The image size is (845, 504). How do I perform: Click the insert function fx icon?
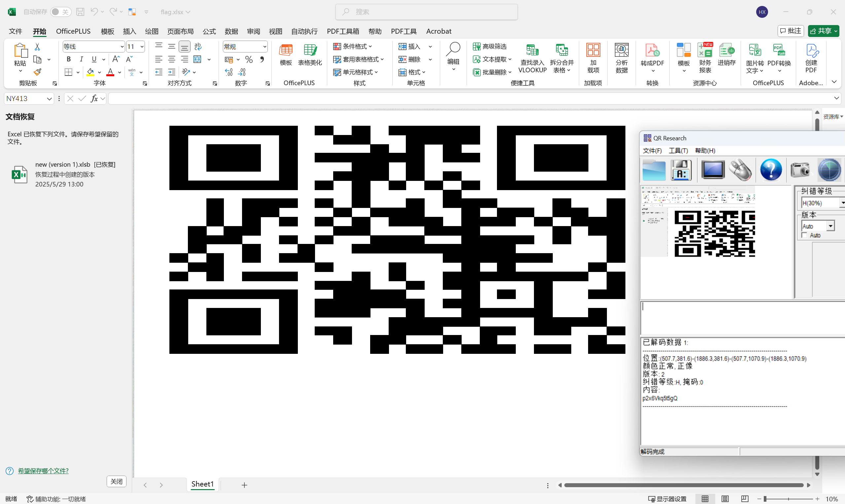[94, 98]
